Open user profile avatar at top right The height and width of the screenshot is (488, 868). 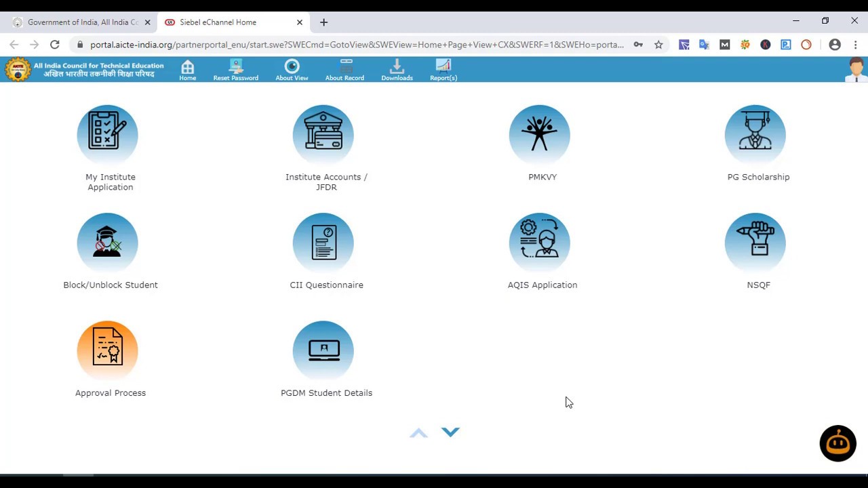[x=856, y=70]
